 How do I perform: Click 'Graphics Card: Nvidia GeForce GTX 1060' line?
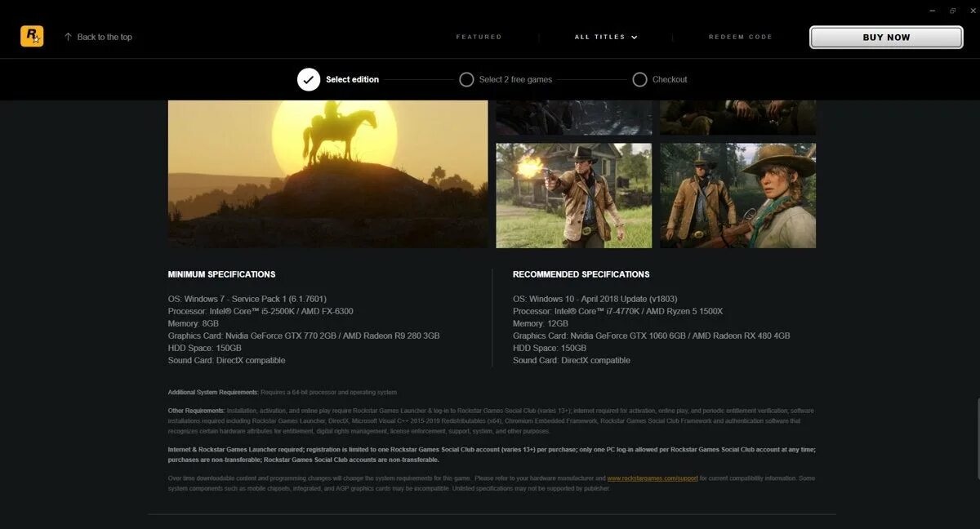pyautogui.click(x=651, y=336)
